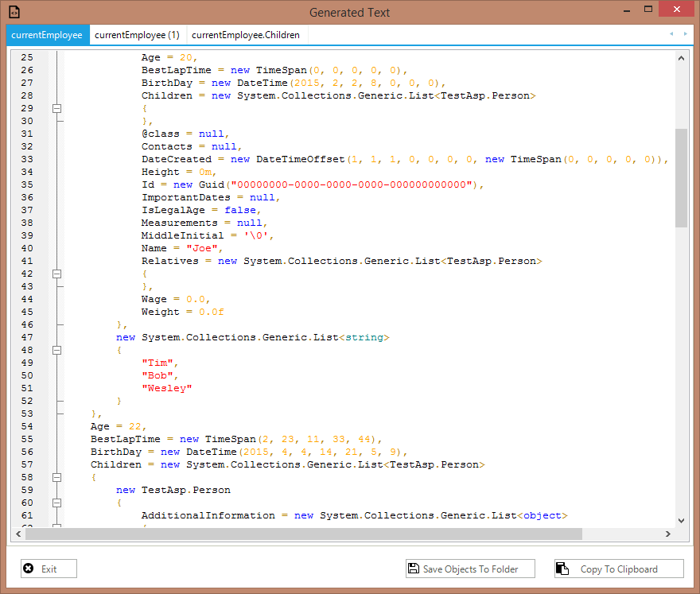
Task: Click 'Height = 0m' on line 34
Action: click(x=177, y=173)
